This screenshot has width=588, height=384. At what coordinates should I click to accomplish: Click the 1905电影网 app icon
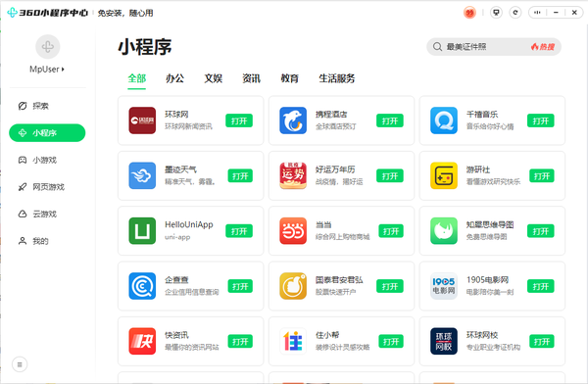click(x=444, y=286)
